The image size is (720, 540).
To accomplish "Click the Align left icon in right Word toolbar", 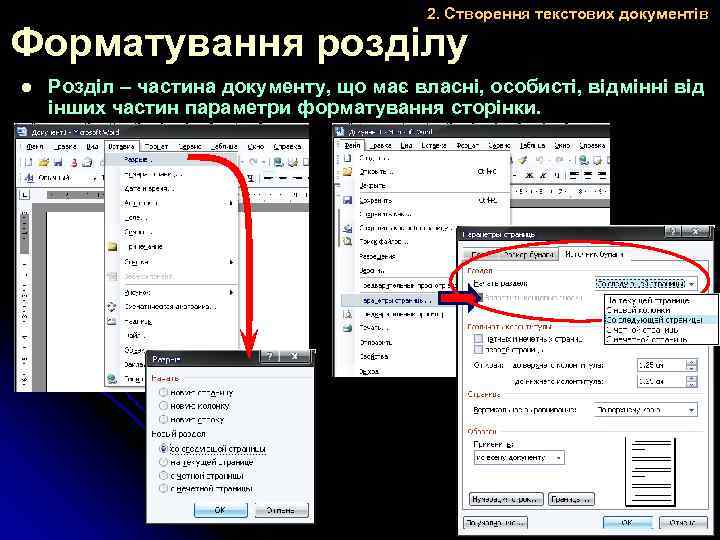I will point(574,175).
